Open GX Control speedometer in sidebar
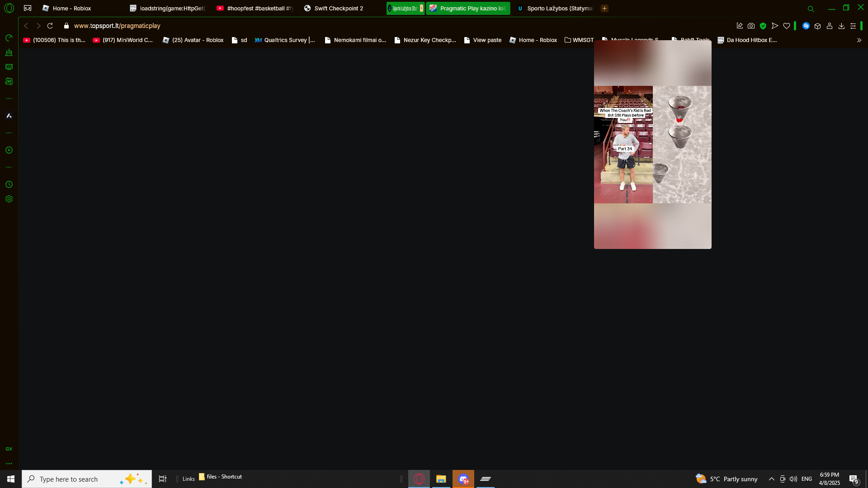 9,38
